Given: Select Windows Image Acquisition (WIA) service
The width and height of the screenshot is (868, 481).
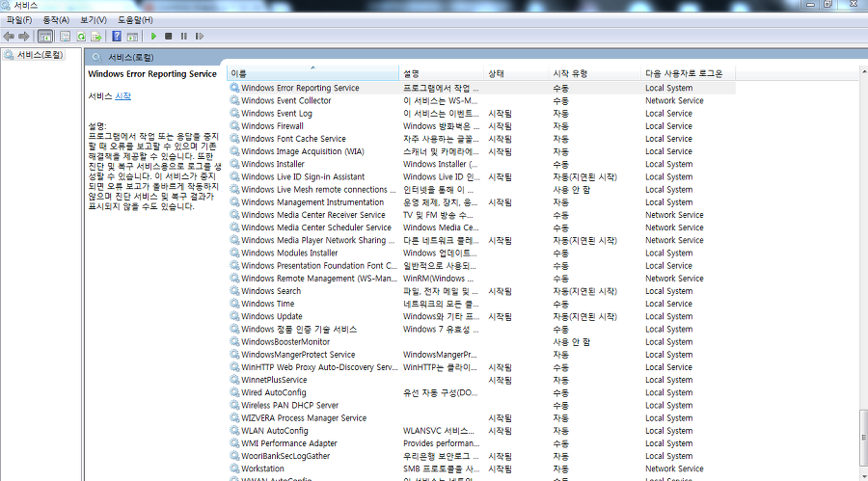Looking at the screenshot, I should (302, 151).
